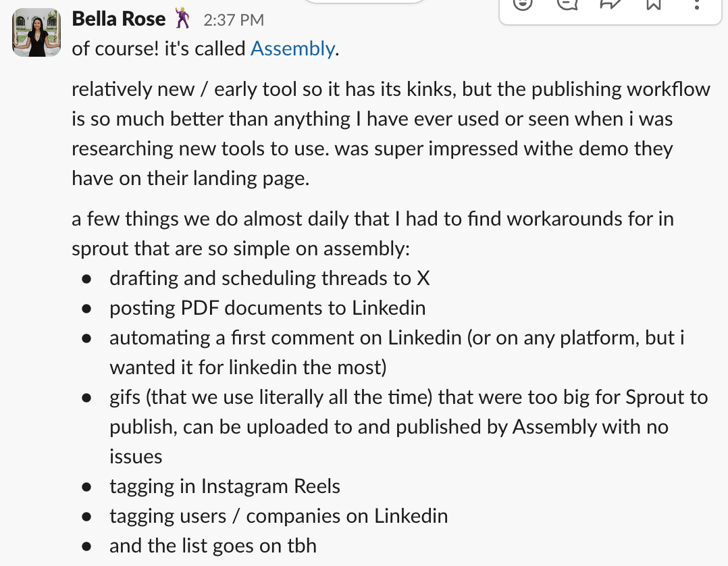Click the 'tagging in Instagram Reels' bullet
The width and height of the screenshot is (728, 566).
[225, 486]
